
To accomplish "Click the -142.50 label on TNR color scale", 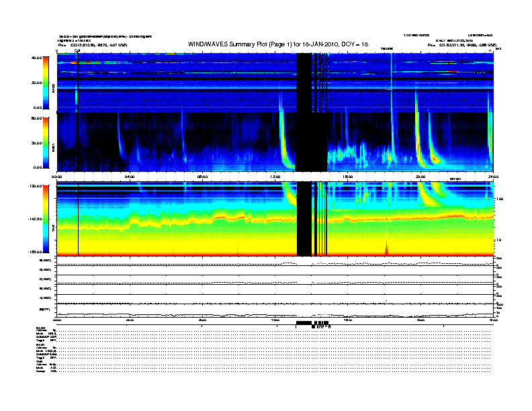I will pos(35,219).
